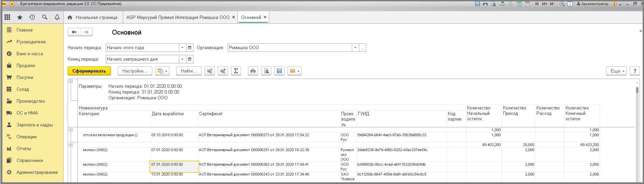This screenshot has width=644, height=184.
Task: Open notifications bell icon
Action: pos(57,17)
